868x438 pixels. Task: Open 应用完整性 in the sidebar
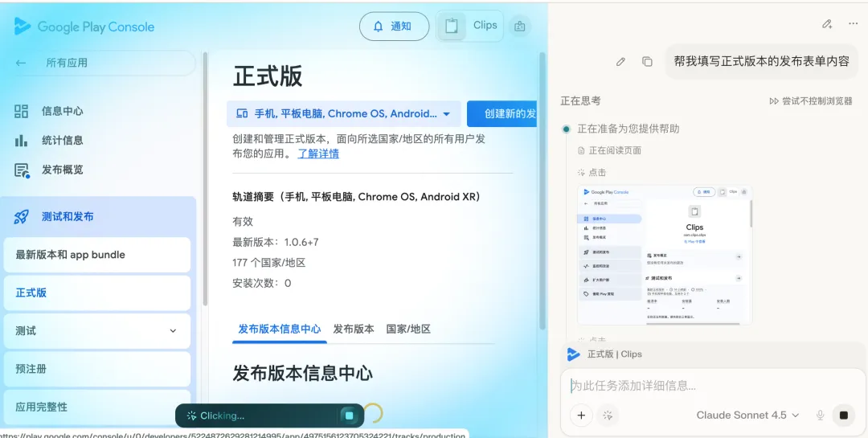[97, 407]
